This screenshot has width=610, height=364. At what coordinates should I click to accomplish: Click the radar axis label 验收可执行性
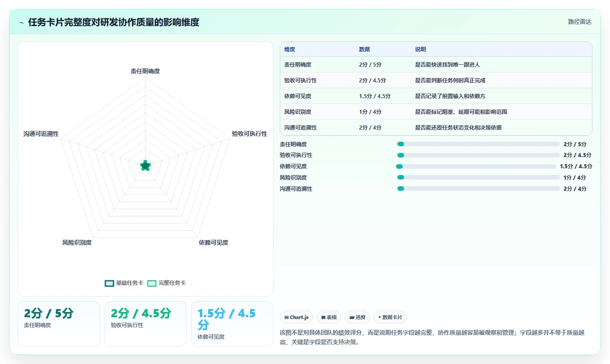(250, 134)
